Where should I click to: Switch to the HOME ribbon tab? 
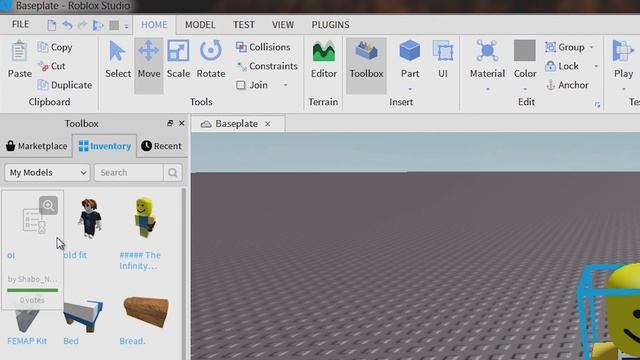[154, 24]
